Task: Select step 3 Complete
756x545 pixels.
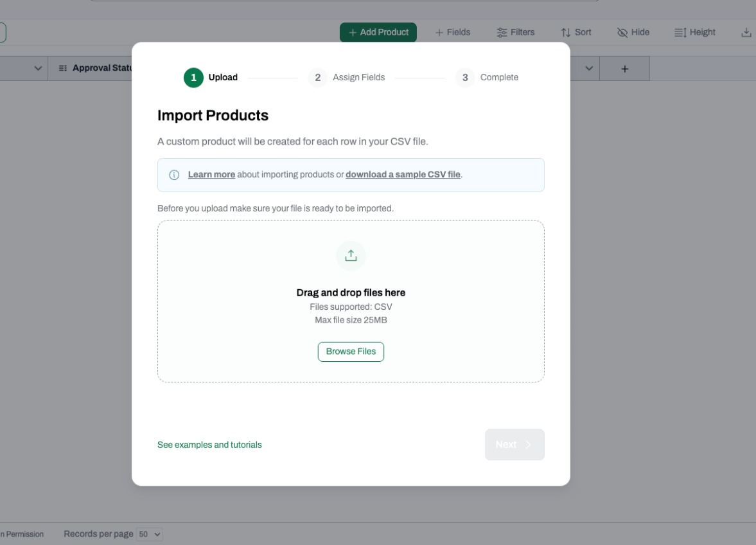Action: [x=487, y=77]
